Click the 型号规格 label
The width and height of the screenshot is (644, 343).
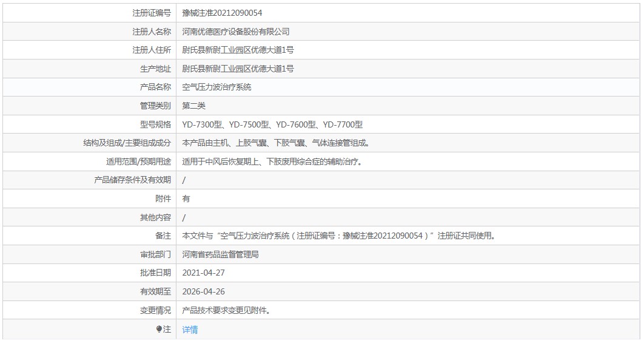pos(155,124)
